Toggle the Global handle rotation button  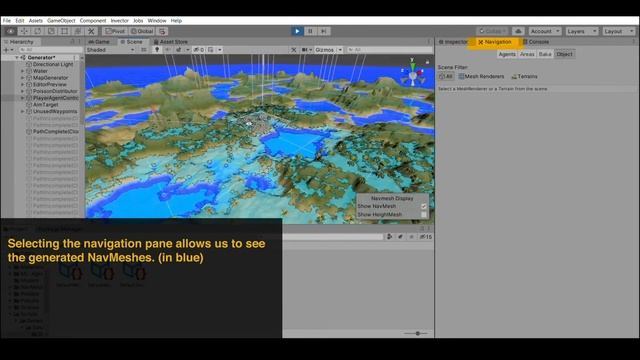[142, 31]
